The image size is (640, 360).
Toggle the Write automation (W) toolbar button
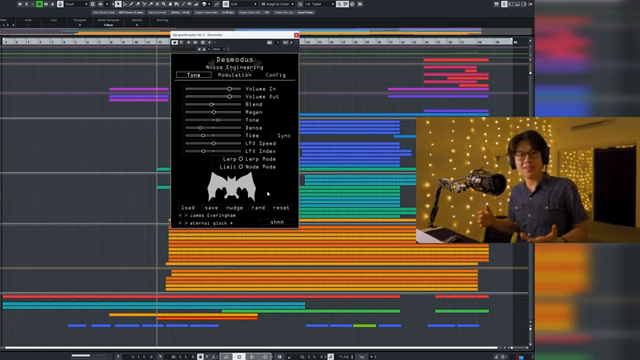46,4
